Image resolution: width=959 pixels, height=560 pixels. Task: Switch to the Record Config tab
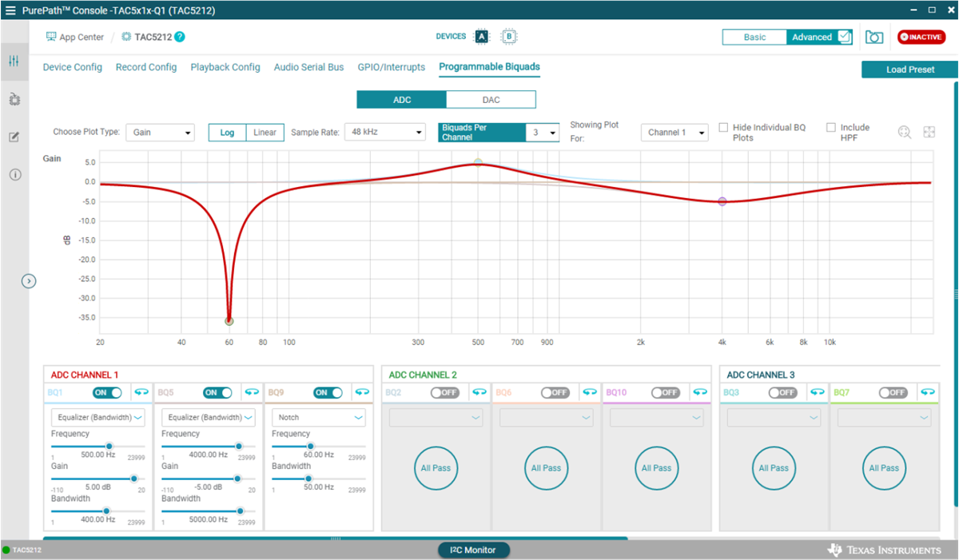click(146, 67)
